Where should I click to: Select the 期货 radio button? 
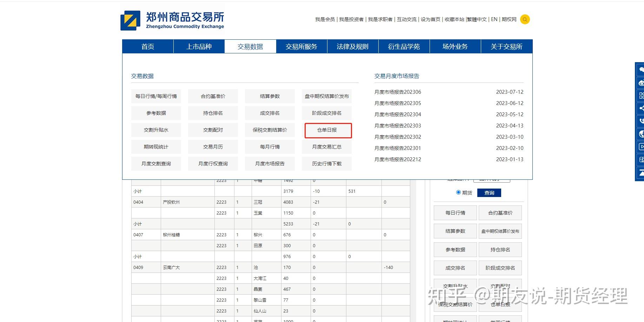click(458, 192)
